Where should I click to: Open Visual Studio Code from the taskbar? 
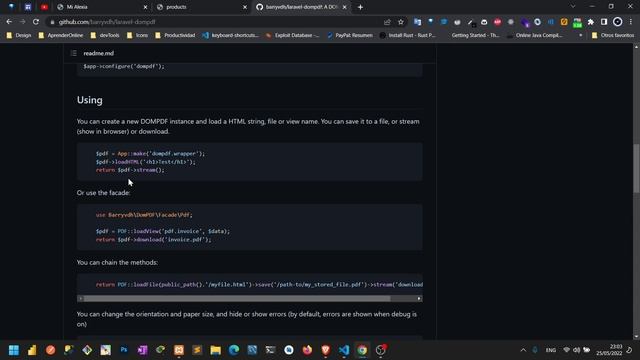click(344, 350)
